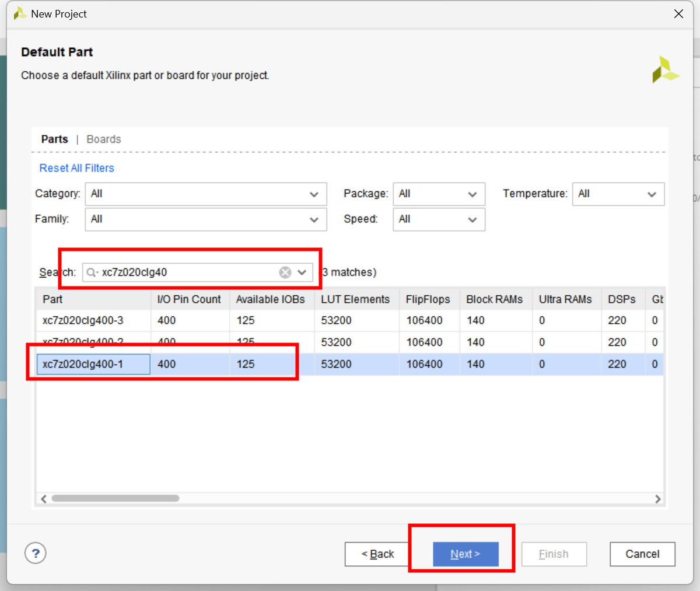Click the scroll left arrow of parts table
This screenshot has height=591, width=700.
43,499
